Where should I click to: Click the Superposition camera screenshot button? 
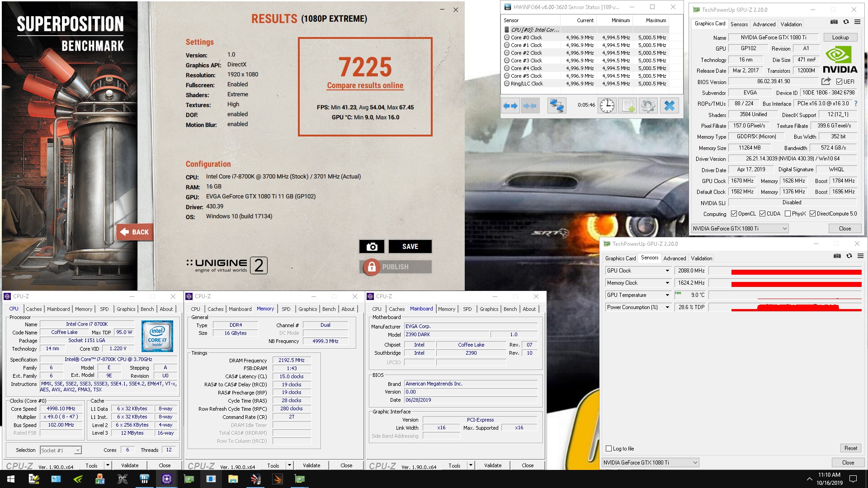[x=372, y=246]
